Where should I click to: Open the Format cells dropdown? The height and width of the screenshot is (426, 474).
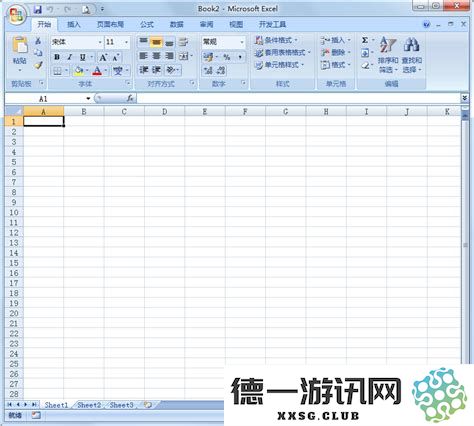(336, 65)
